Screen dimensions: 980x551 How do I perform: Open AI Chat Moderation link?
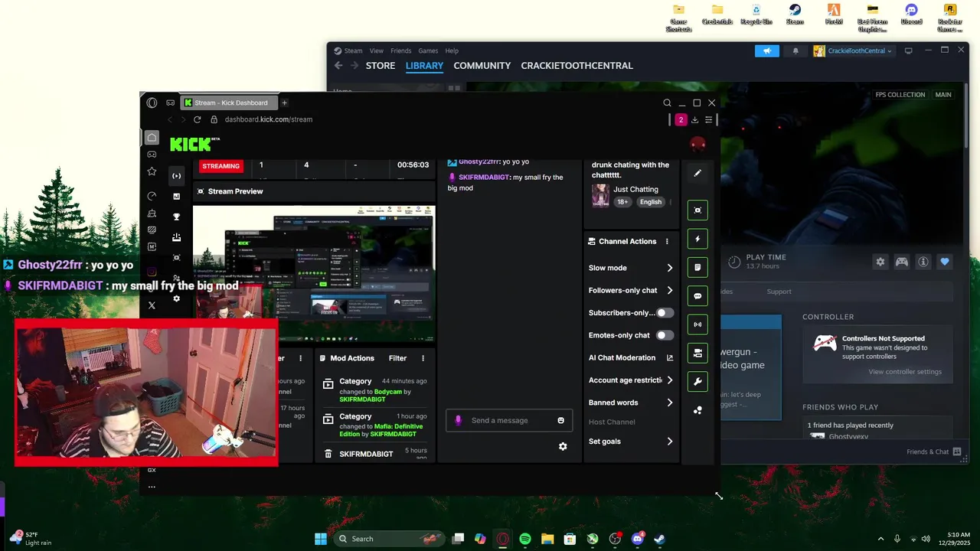point(631,357)
